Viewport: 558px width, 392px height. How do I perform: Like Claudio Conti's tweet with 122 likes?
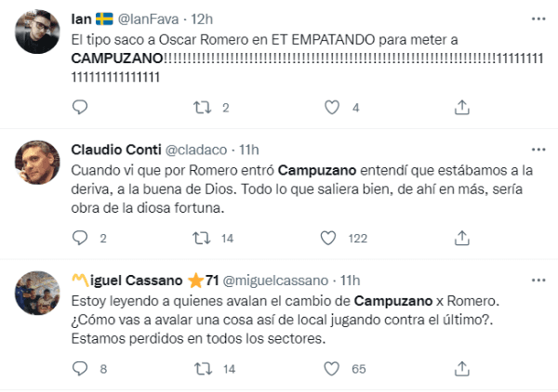(x=327, y=238)
